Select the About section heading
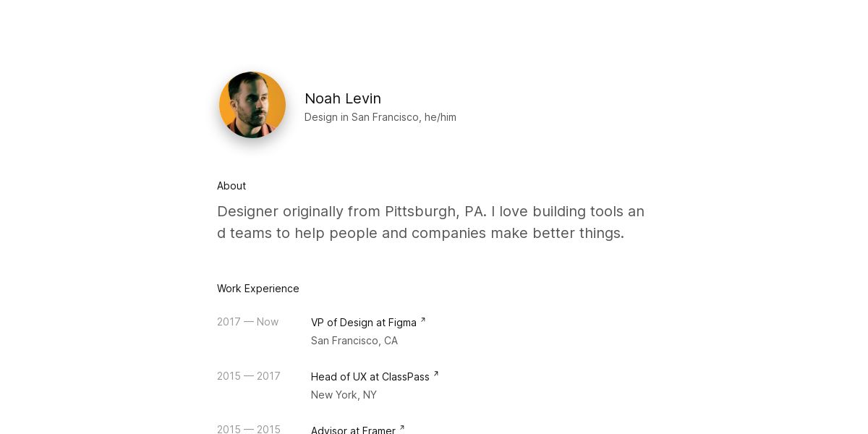 [231, 186]
